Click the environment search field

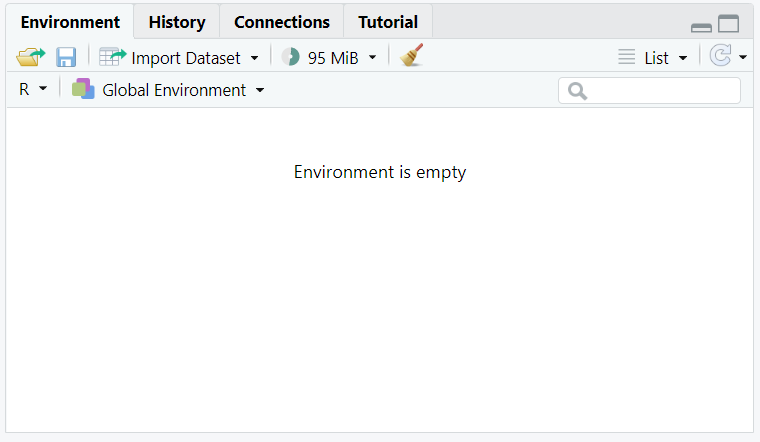click(649, 91)
